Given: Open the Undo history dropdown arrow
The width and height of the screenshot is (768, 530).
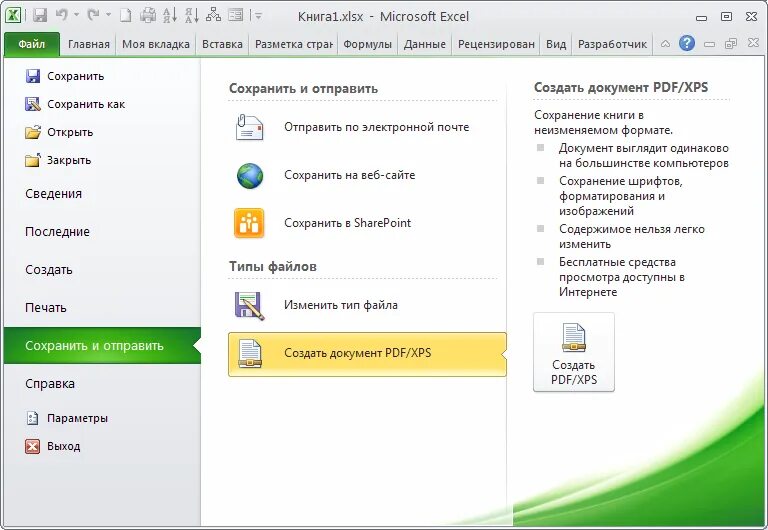Looking at the screenshot, I should pos(76,16).
